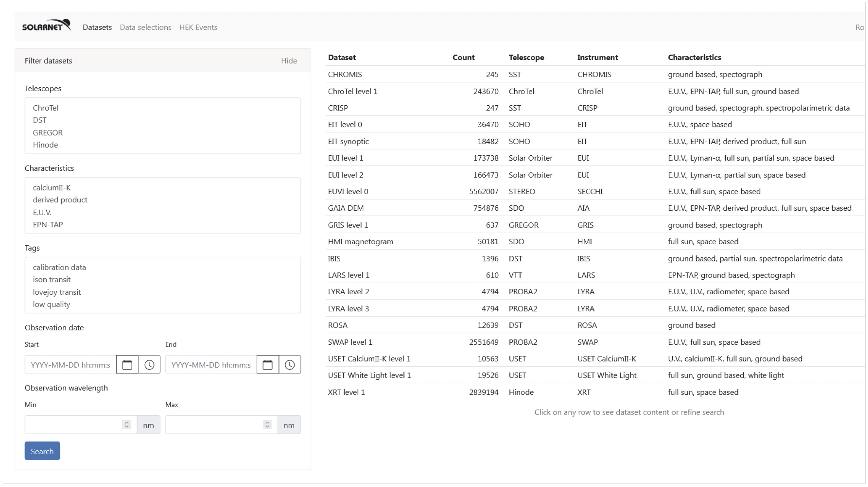Click the Max wavelength stepper arrows
This screenshot has height=487, width=868.
[267, 425]
